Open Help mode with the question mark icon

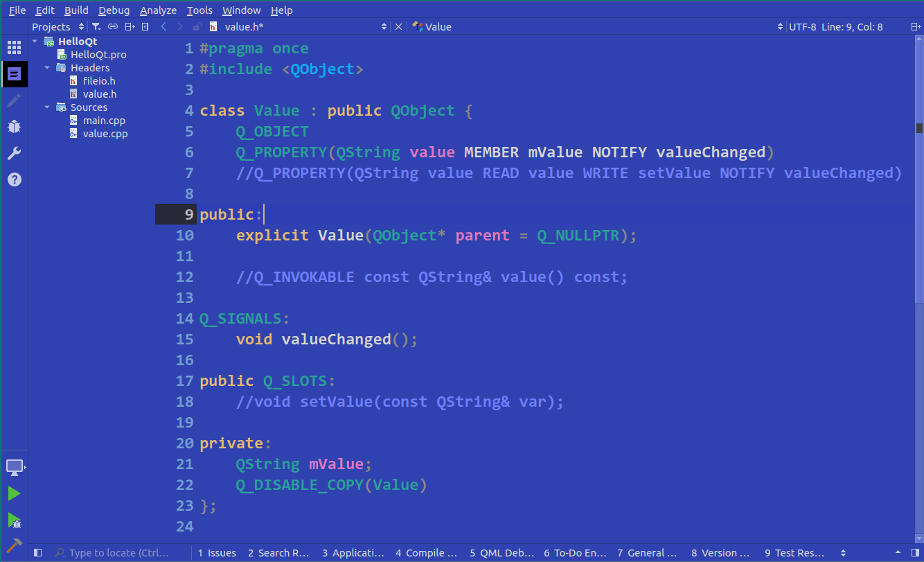pyautogui.click(x=14, y=179)
